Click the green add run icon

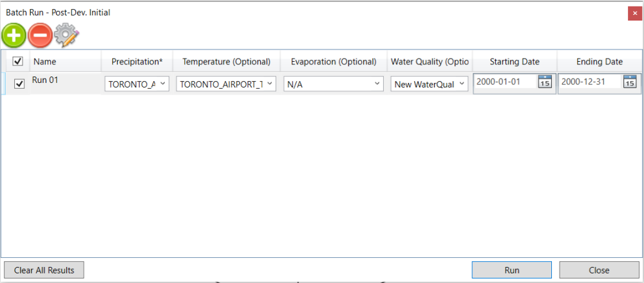(14, 35)
